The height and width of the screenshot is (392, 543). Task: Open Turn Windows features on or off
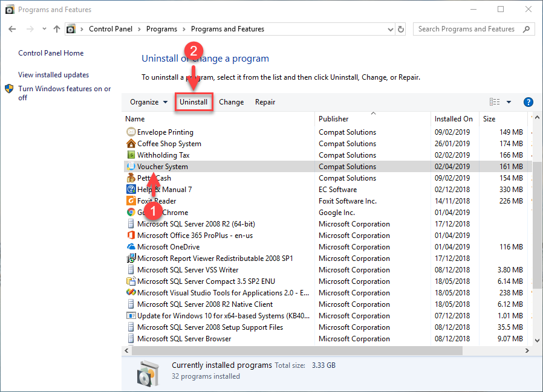65,93
